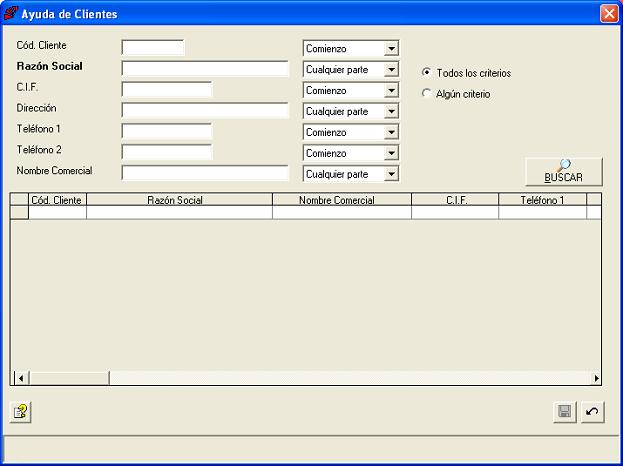Click the Teléfono 1 column header

542,200
